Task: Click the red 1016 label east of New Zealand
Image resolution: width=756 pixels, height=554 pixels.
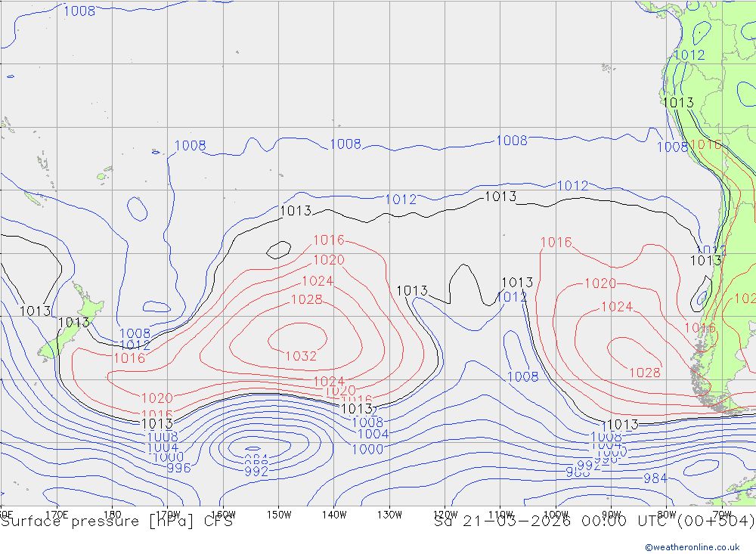Action: point(129,358)
